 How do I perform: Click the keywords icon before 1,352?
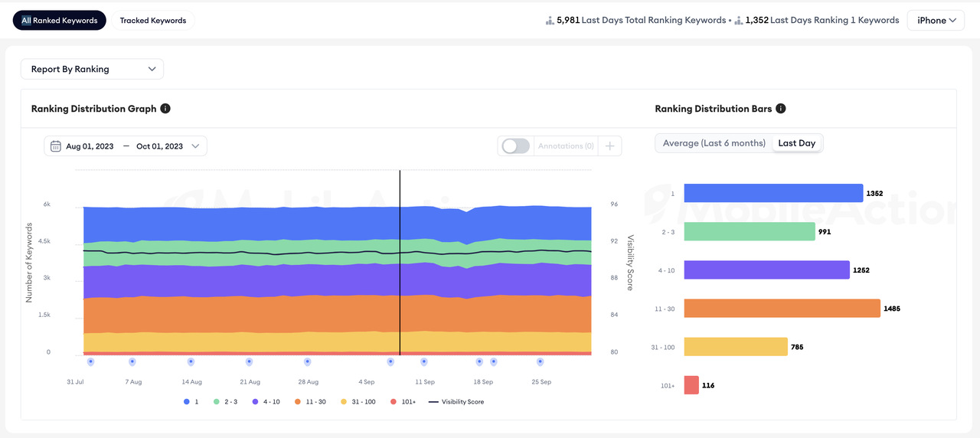click(738, 21)
